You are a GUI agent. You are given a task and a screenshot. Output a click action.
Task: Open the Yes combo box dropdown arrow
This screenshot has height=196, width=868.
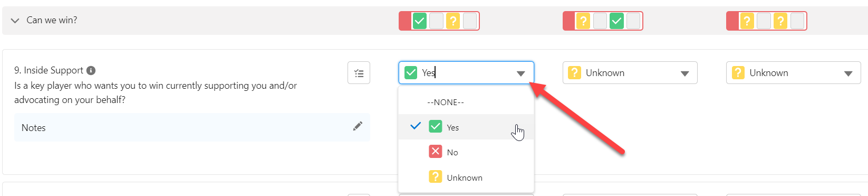pos(520,73)
